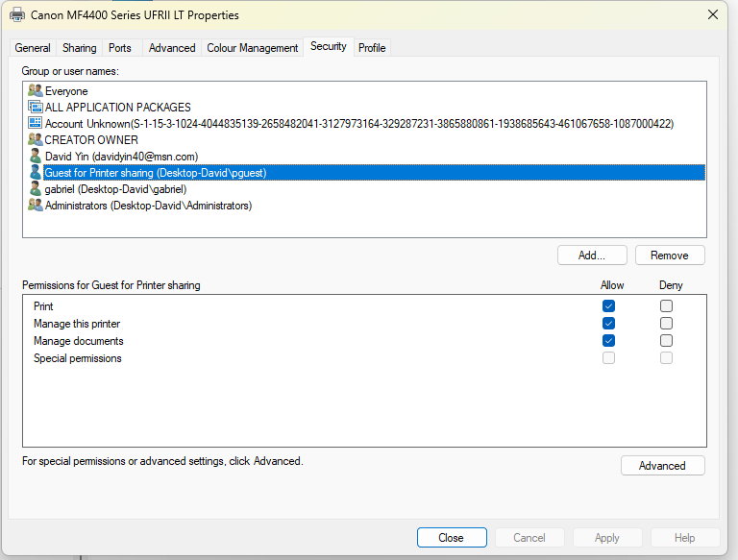Click the David Yin user icon
This screenshot has width=738, height=560.
36,156
